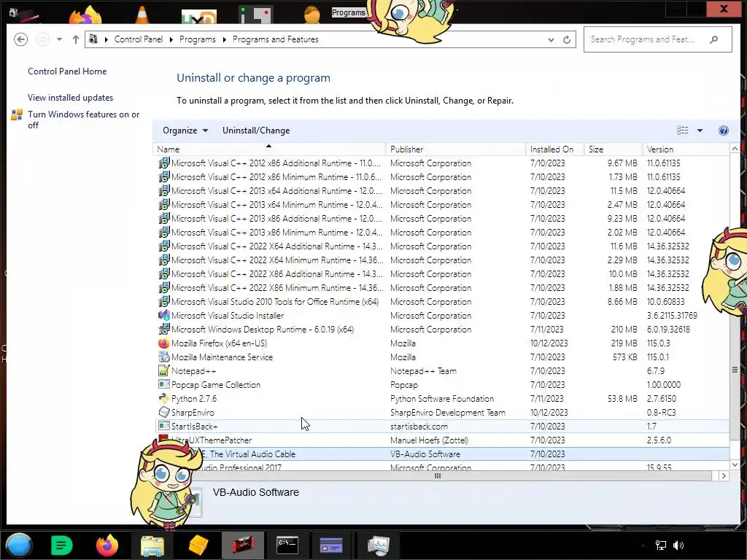Open Turn Windows features on or off

(x=83, y=120)
